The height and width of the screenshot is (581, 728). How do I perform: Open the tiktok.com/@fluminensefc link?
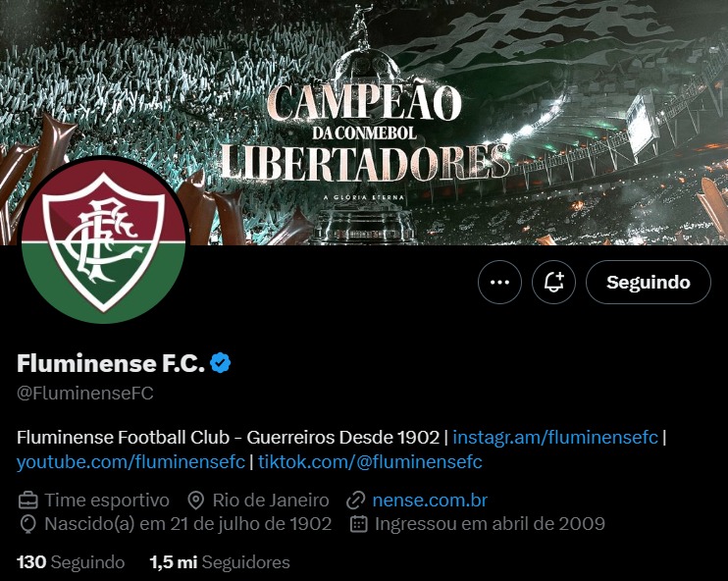370,462
